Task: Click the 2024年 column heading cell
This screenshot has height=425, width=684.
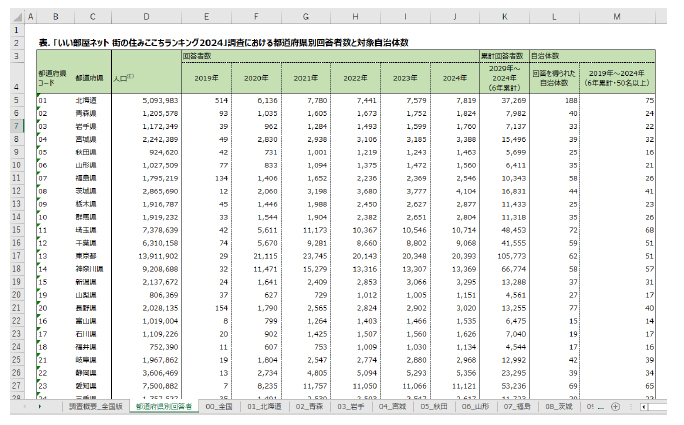Action: coord(456,77)
